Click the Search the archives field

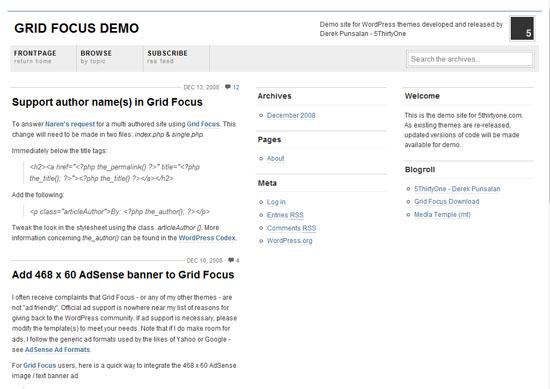tap(470, 59)
